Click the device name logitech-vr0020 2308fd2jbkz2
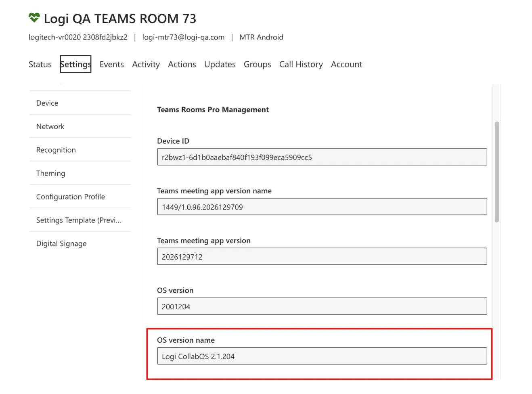Image resolution: width=532 pixels, height=394 pixels. tap(78, 37)
